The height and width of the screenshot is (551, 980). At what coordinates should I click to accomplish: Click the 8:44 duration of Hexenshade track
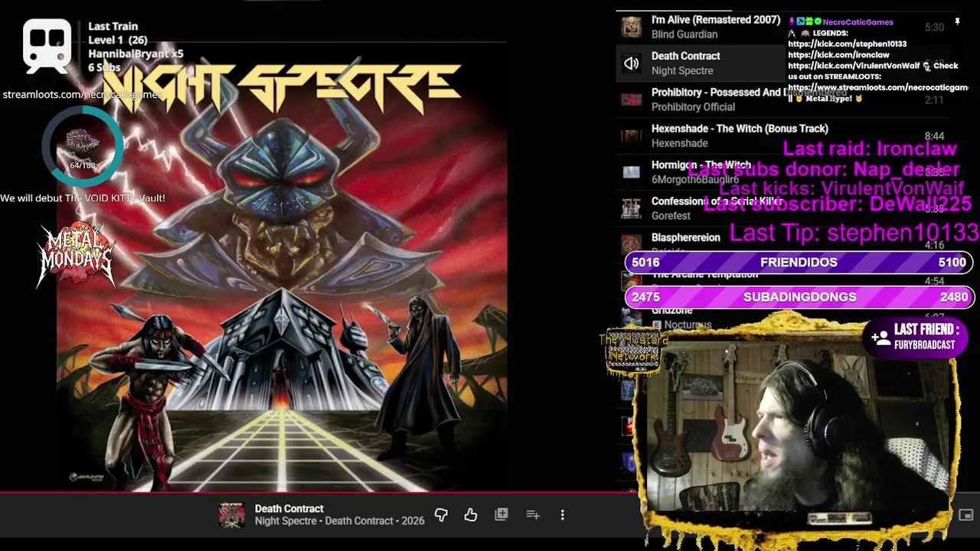[934, 136]
